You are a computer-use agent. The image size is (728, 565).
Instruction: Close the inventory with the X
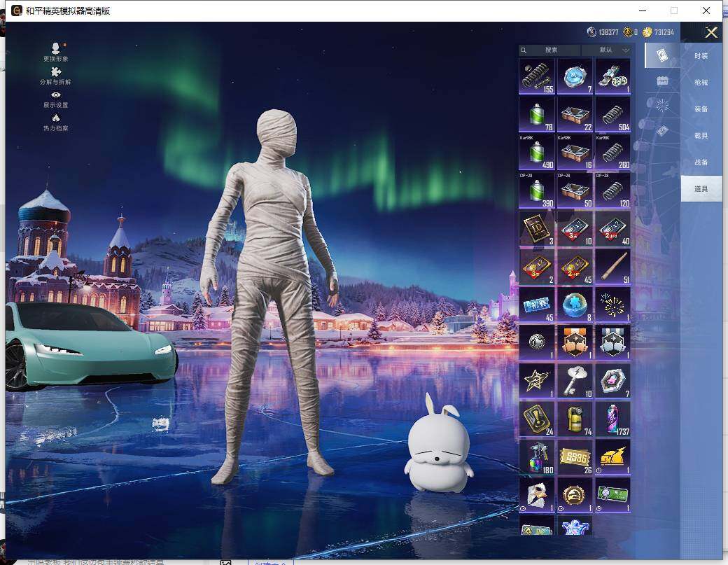point(710,32)
